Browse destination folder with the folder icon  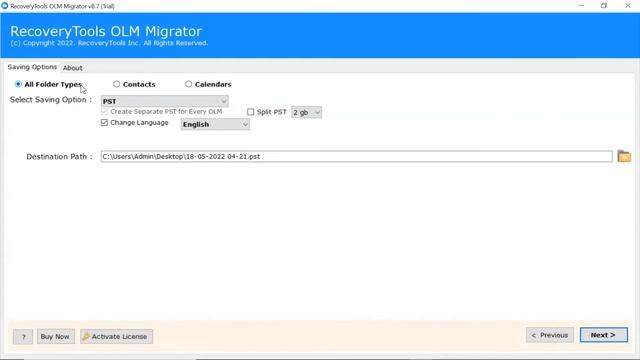pyautogui.click(x=624, y=156)
